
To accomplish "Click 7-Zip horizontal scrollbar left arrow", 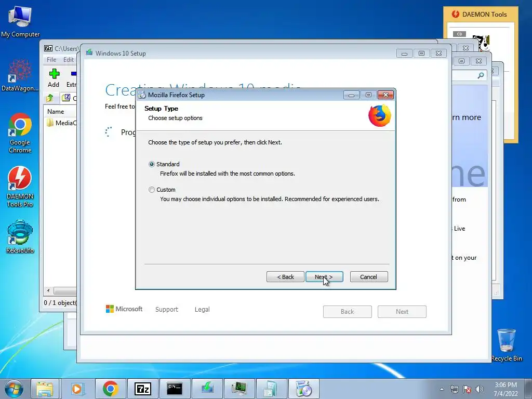I will 48,291.
